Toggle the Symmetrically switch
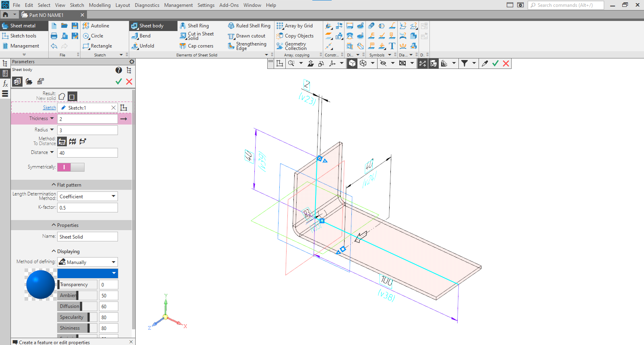The height and width of the screenshot is (345, 644). (x=71, y=167)
